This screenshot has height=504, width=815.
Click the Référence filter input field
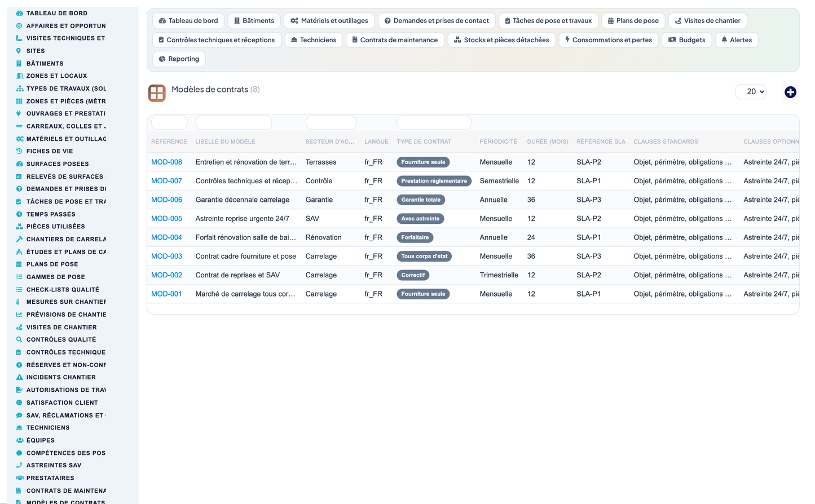(169, 122)
